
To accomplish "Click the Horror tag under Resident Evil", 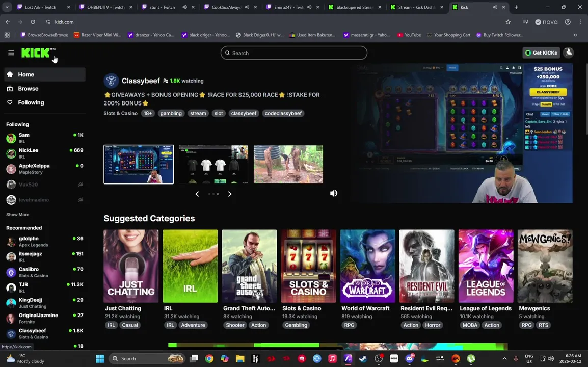I will (x=433, y=325).
